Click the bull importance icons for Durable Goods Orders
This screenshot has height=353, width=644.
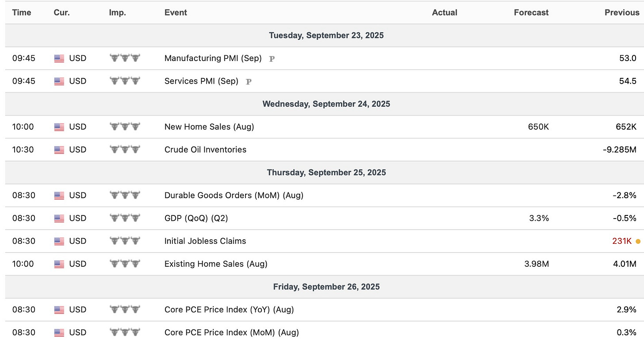[x=125, y=195]
